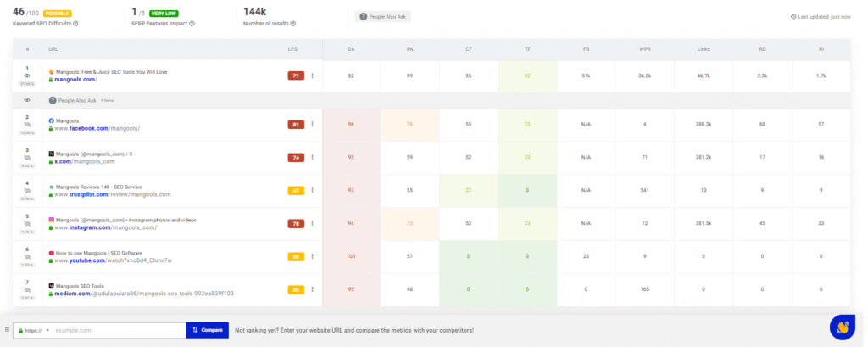Image resolution: width=868 pixels, height=347 pixels.
Task: Open the x.com/mangools_com link
Action: pyautogui.click(x=85, y=161)
